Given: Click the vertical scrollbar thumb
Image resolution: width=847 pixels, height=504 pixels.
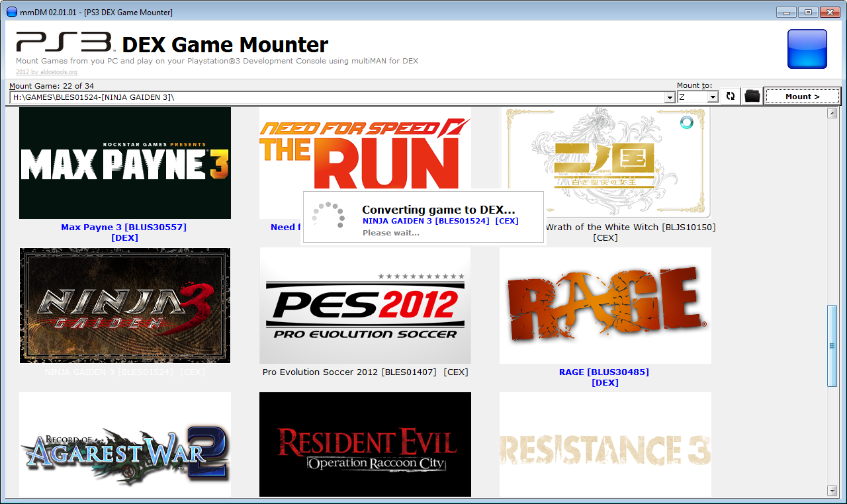Looking at the screenshot, I should (832, 345).
